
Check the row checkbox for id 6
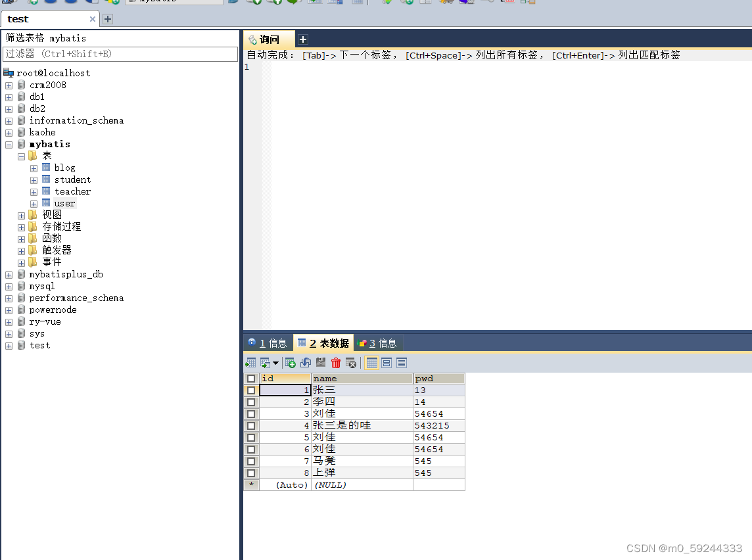[251, 449]
